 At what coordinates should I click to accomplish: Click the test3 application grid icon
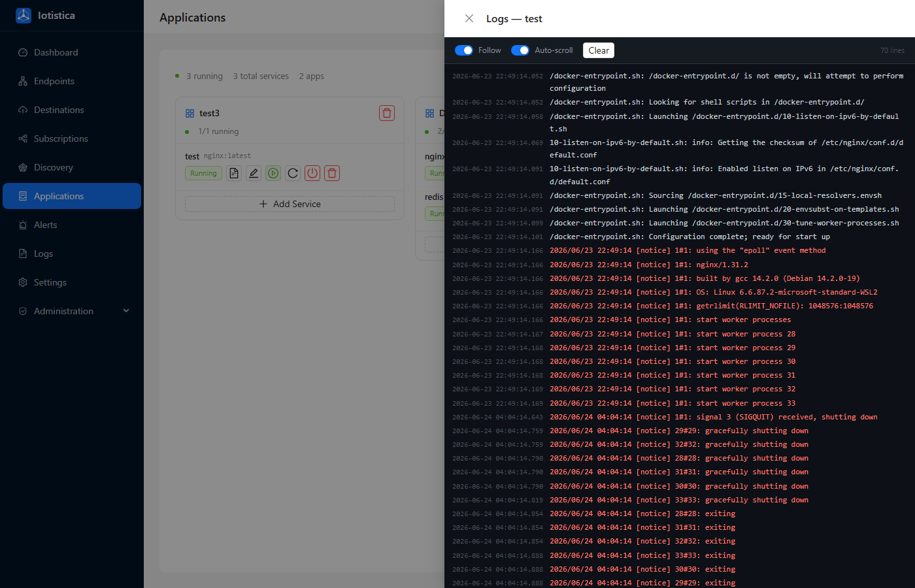point(190,113)
